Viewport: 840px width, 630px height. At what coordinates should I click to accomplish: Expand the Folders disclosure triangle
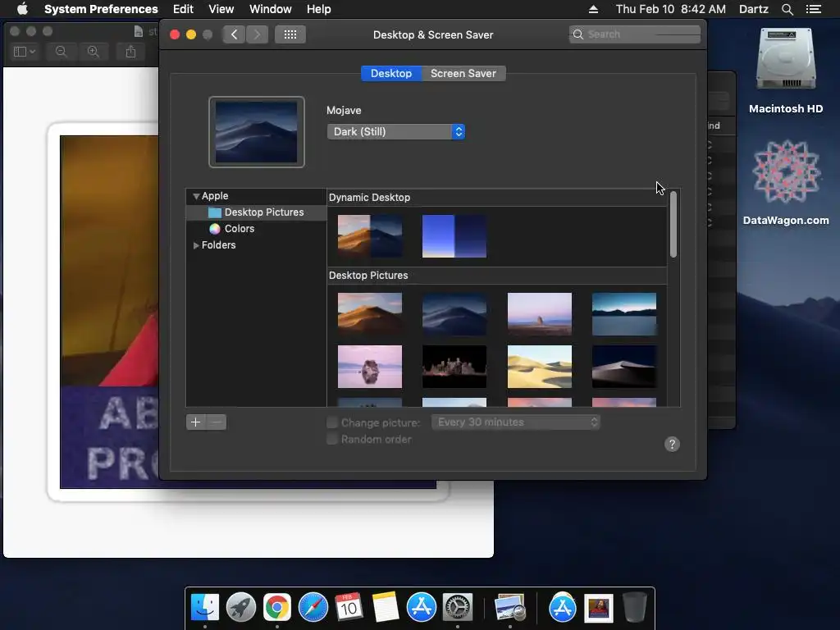(x=196, y=245)
